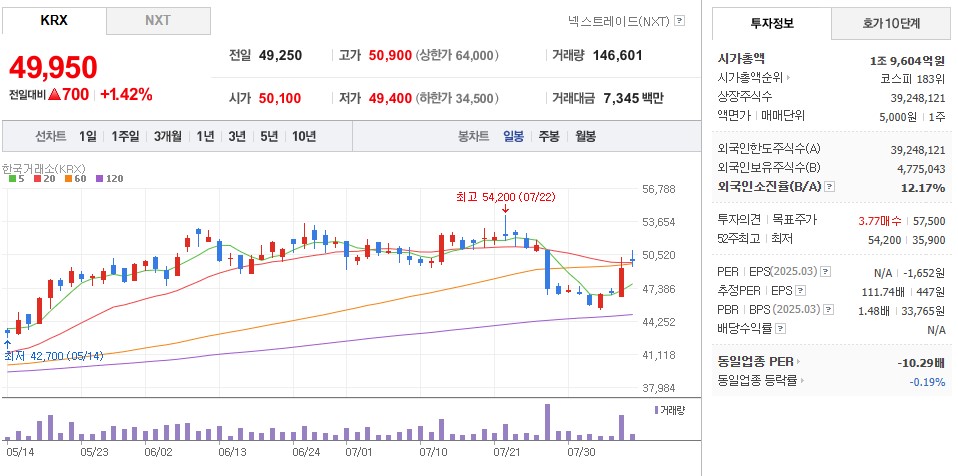The height and width of the screenshot is (476, 958).
Task: Click the 동일업종 등락률 link
Action: point(757,381)
